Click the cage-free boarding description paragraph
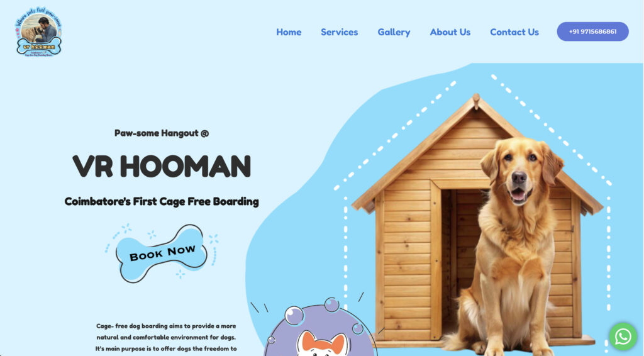Image resolution: width=644 pixels, height=356 pixels. [166, 338]
